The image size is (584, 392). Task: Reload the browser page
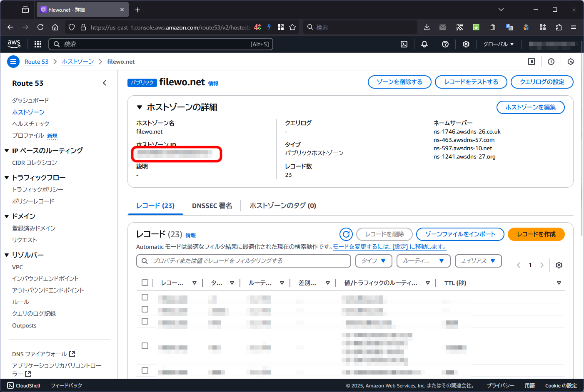40,27
